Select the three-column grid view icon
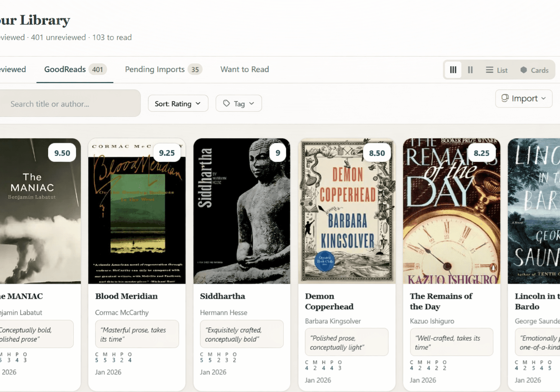The image size is (560, 392). (453, 70)
